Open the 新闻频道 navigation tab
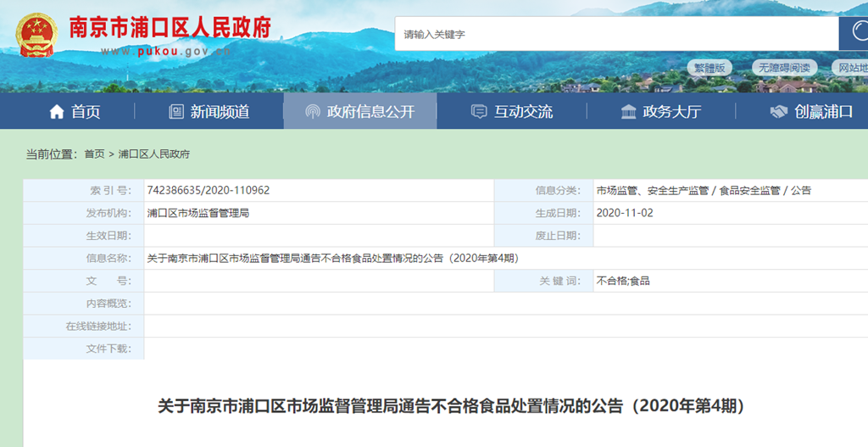 pyautogui.click(x=209, y=111)
